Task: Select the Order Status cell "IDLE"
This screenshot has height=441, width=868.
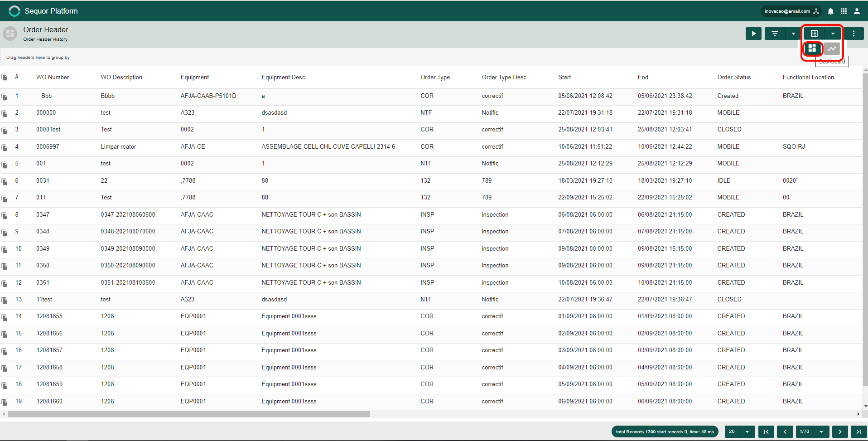Action: [x=724, y=181]
